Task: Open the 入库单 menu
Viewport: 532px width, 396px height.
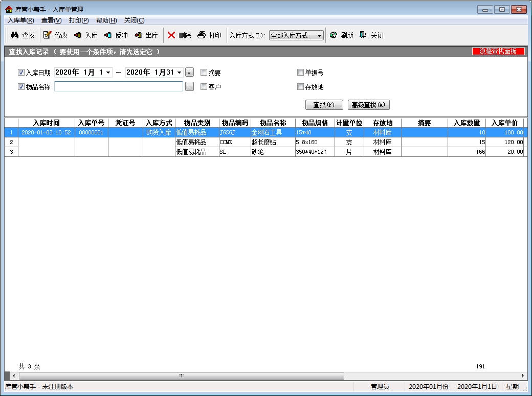Action: click(21, 20)
